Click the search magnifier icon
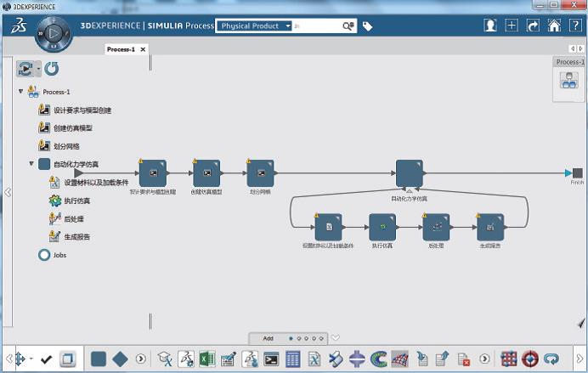 348,25
